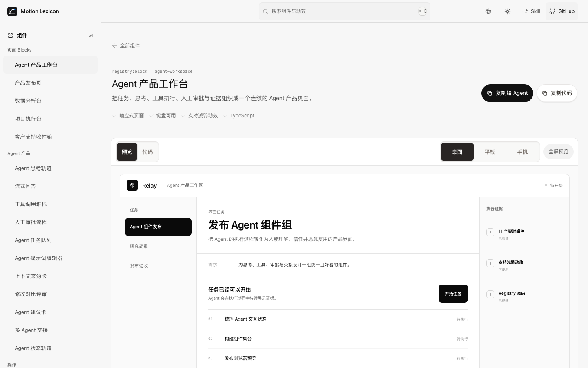Open 客户支持收件箱 in sidebar
The image size is (588, 368).
(x=50, y=137)
